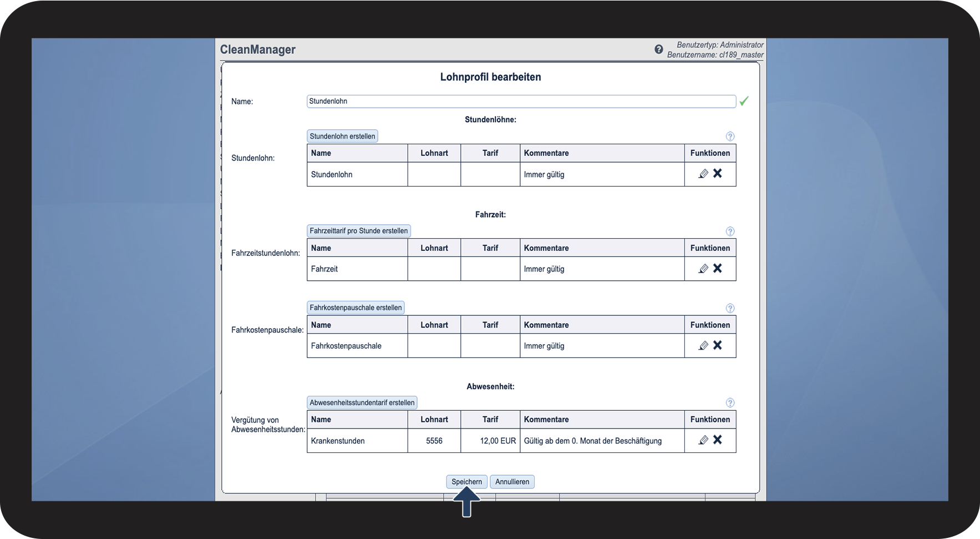980x539 pixels.
Task: Cancel editing with Annullieren
Action: (512, 482)
